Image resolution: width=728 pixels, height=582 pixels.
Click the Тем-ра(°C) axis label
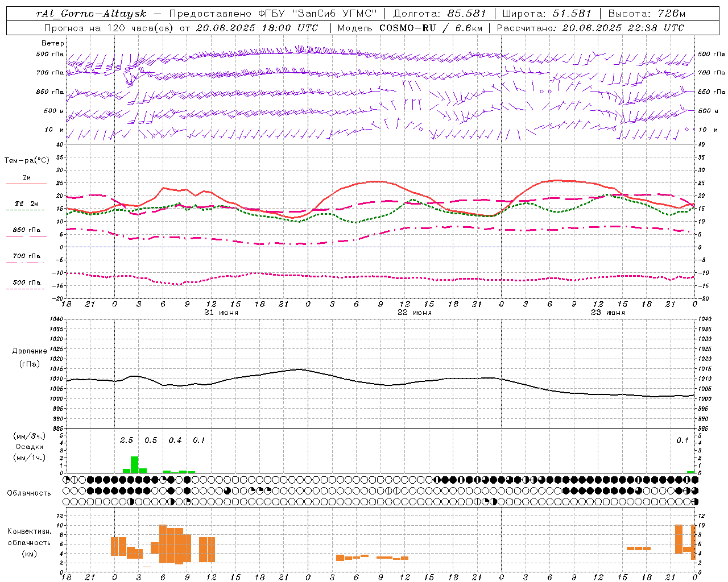point(27,161)
